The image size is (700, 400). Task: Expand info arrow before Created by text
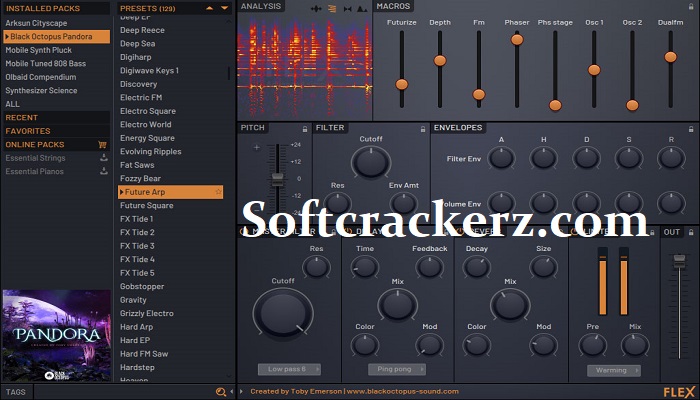(242, 392)
